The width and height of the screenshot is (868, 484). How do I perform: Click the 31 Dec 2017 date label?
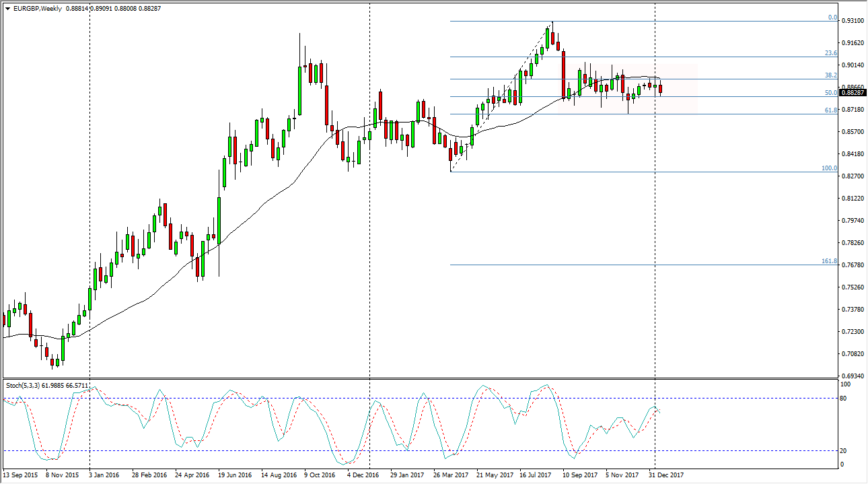(666, 475)
